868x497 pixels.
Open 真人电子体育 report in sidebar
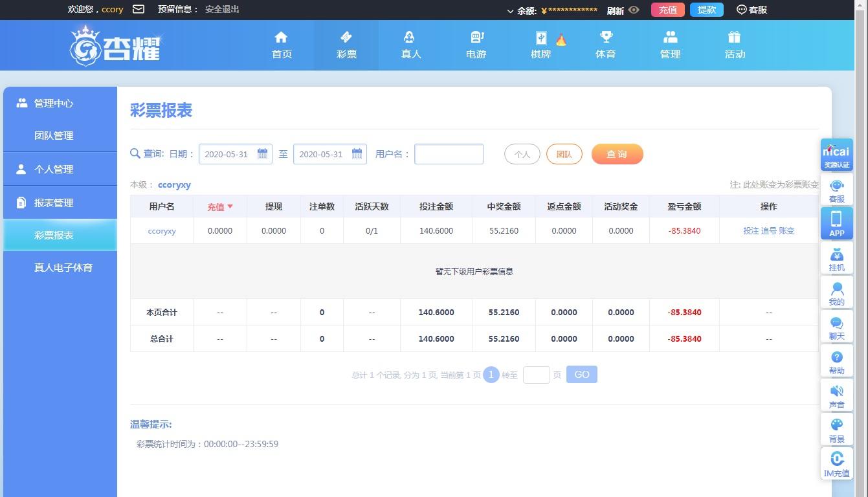(x=63, y=267)
